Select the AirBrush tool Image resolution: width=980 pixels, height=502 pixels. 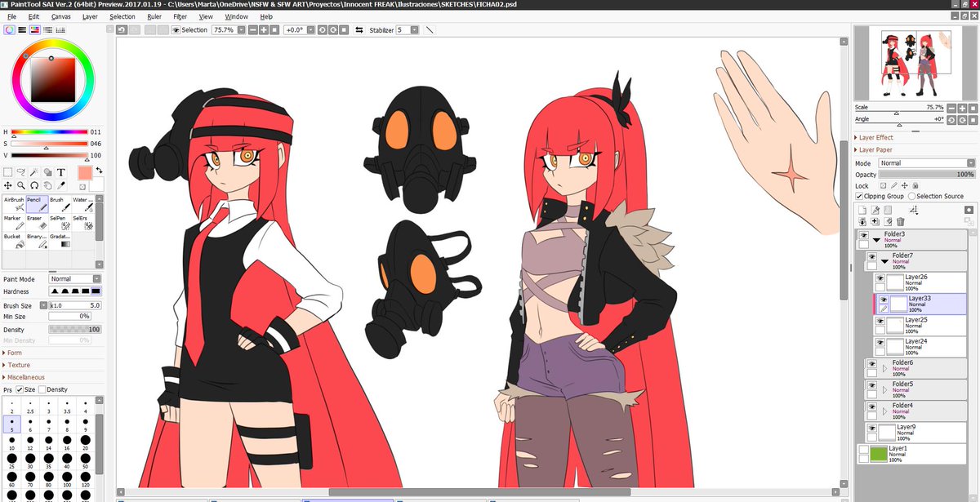[x=14, y=204]
